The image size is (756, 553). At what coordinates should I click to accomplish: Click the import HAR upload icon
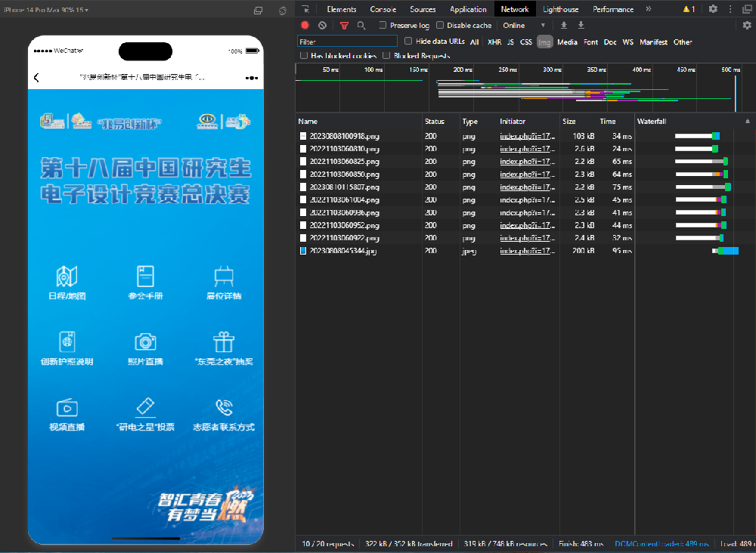(564, 25)
